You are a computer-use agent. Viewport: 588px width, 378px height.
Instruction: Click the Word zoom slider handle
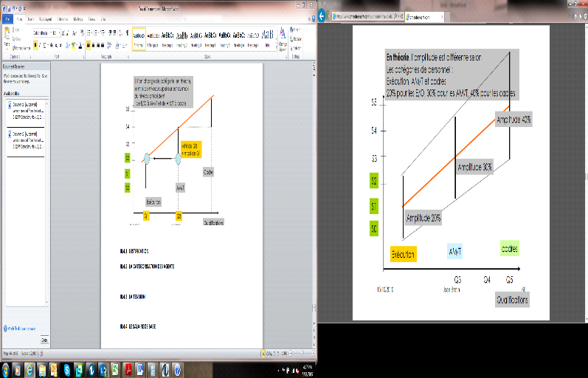point(302,353)
